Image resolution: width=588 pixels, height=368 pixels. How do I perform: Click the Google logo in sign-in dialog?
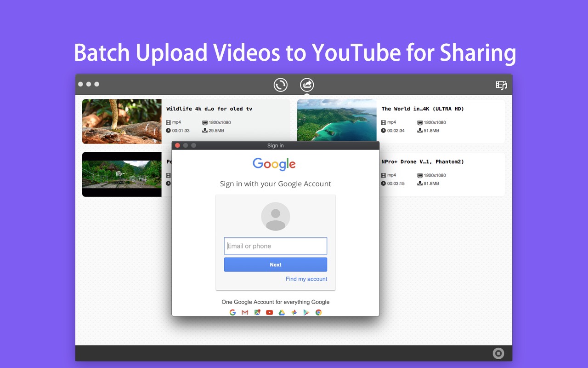click(274, 164)
